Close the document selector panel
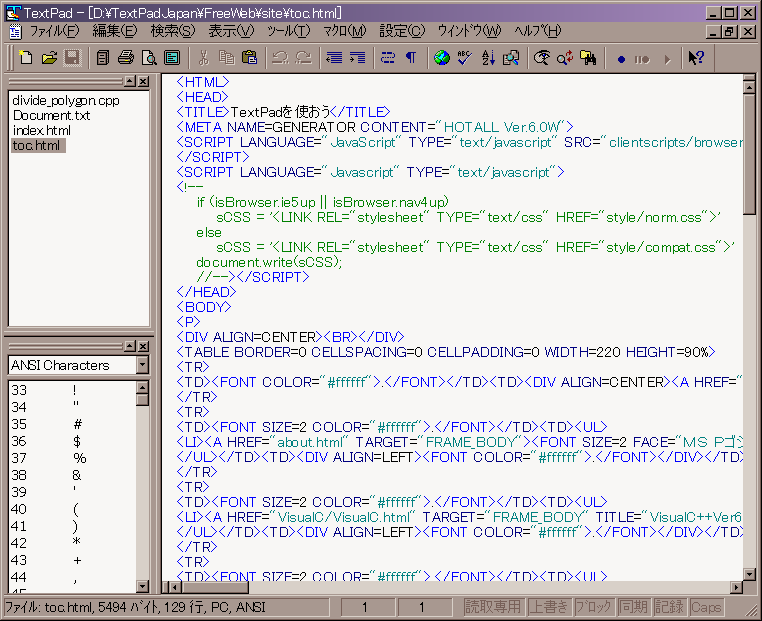This screenshot has width=762, height=621. (x=143, y=81)
